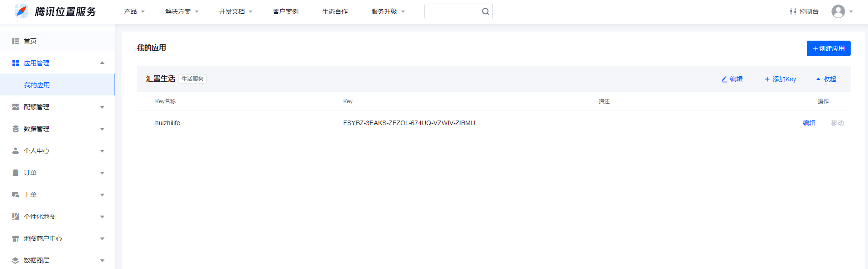This screenshot has height=269, width=868.
Task: Select 我的应用 in the sidebar
Action: coord(37,85)
